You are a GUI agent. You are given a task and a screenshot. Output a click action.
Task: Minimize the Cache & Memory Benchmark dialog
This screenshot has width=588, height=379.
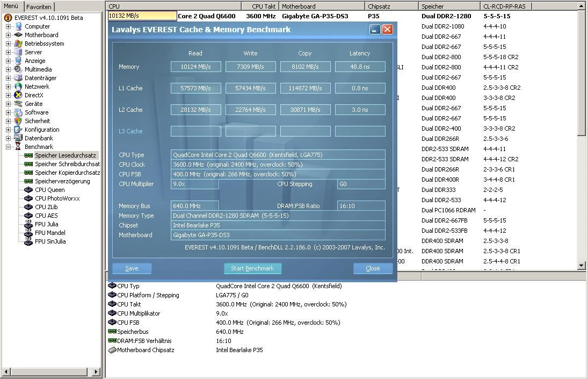[x=375, y=29]
